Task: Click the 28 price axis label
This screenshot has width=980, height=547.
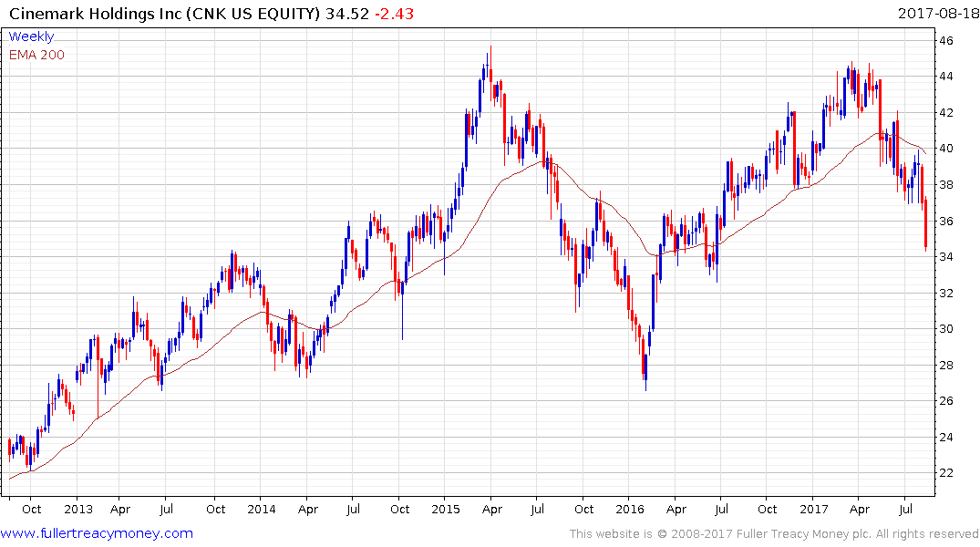Action: coord(945,365)
